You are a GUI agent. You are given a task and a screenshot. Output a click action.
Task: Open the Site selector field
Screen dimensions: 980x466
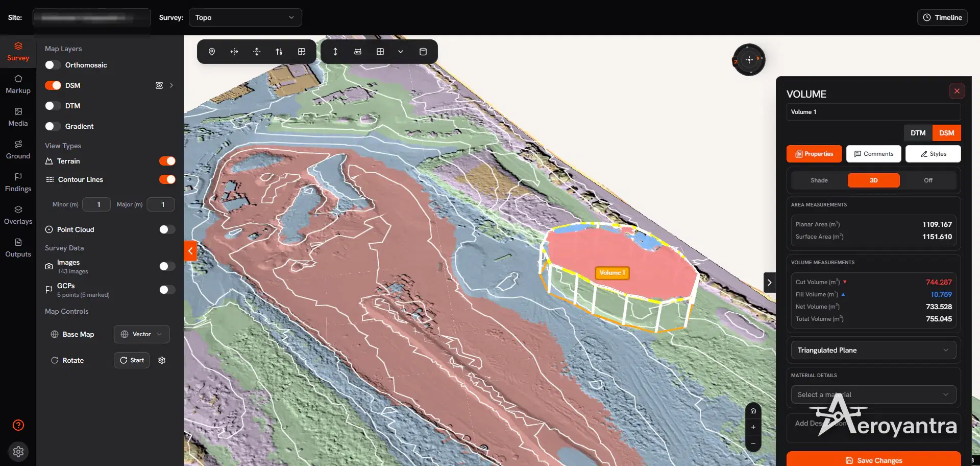(92, 17)
